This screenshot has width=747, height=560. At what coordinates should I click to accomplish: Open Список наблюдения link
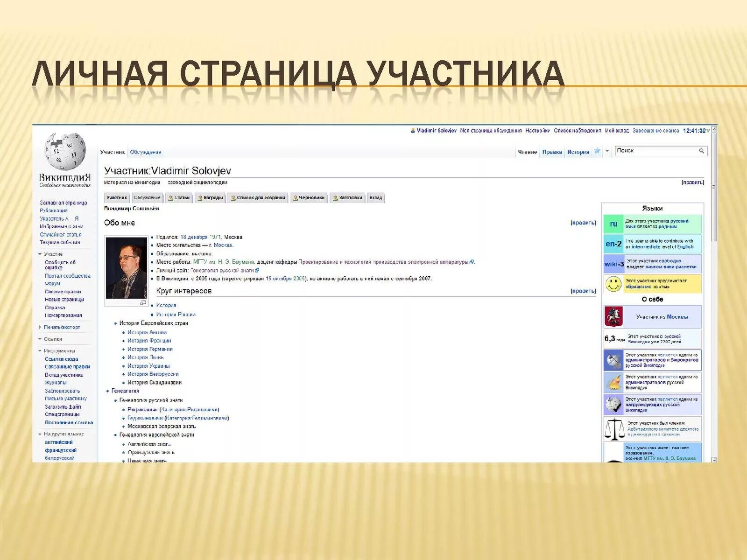coord(578,131)
